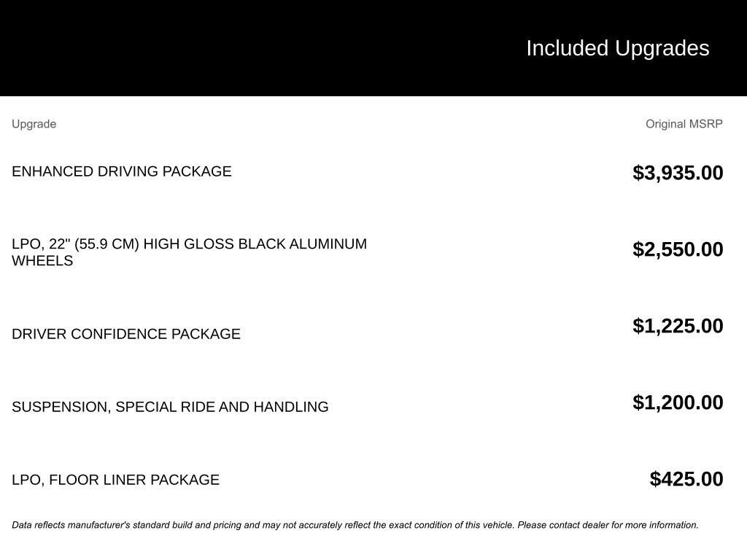The height and width of the screenshot is (560, 747).
Task: Select the Original MSRP column header
Action: [684, 124]
